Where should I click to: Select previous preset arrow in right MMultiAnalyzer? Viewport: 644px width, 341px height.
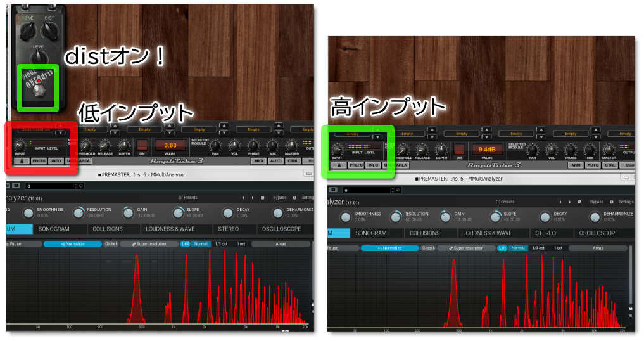click(x=560, y=202)
